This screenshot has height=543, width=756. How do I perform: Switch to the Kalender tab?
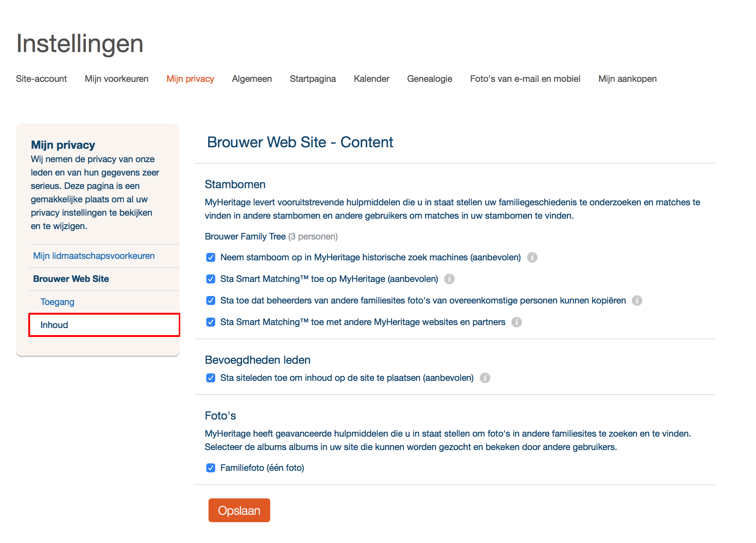tap(372, 79)
